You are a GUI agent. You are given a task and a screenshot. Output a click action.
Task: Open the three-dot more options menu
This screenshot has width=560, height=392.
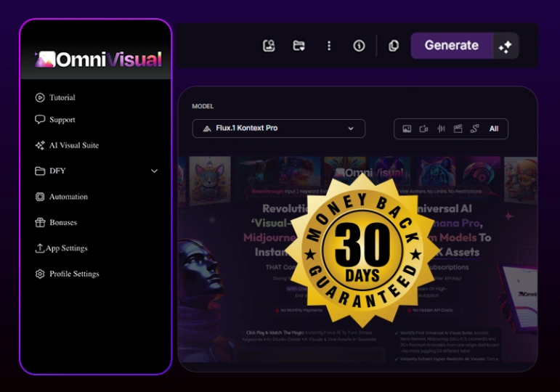click(x=329, y=46)
